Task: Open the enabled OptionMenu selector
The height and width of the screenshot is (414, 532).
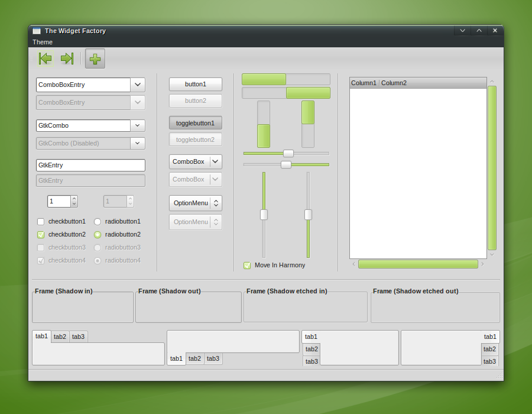Action: click(196, 203)
